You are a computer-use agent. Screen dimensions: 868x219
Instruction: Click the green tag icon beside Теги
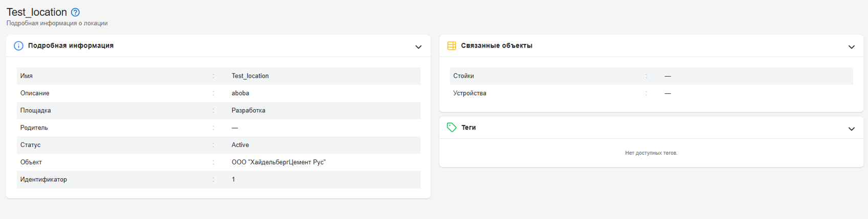pos(452,128)
